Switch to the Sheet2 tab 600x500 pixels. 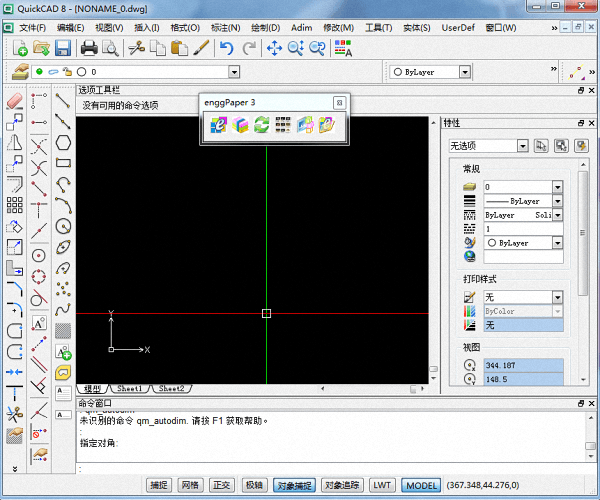tap(171, 389)
